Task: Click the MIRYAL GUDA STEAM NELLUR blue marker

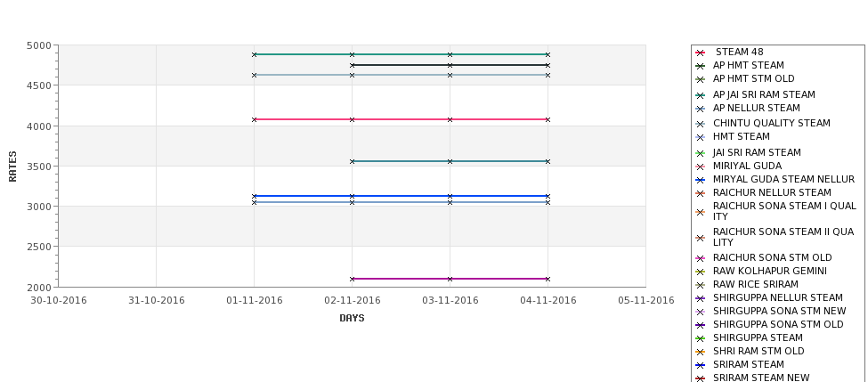Action: pyautogui.click(x=701, y=180)
